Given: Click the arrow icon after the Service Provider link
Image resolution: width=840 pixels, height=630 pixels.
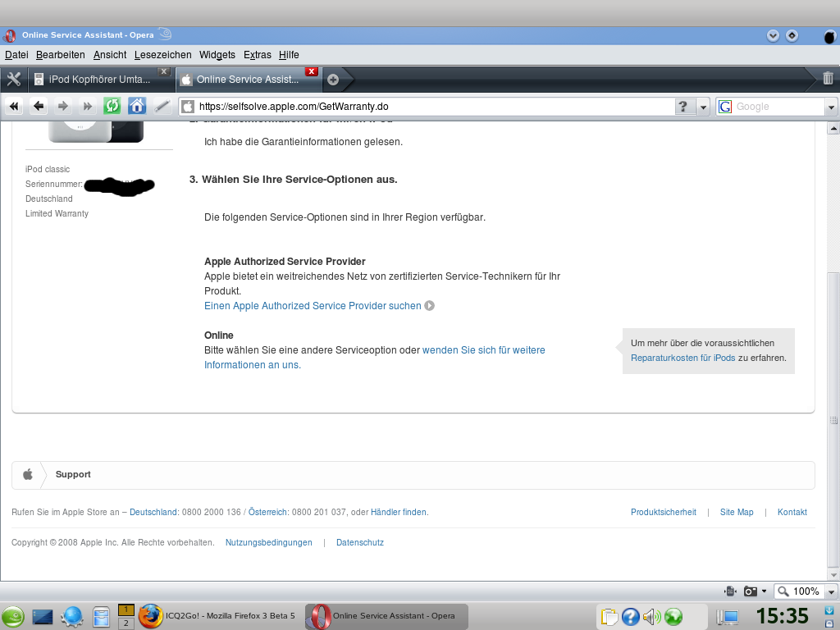Looking at the screenshot, I should 430,305.
